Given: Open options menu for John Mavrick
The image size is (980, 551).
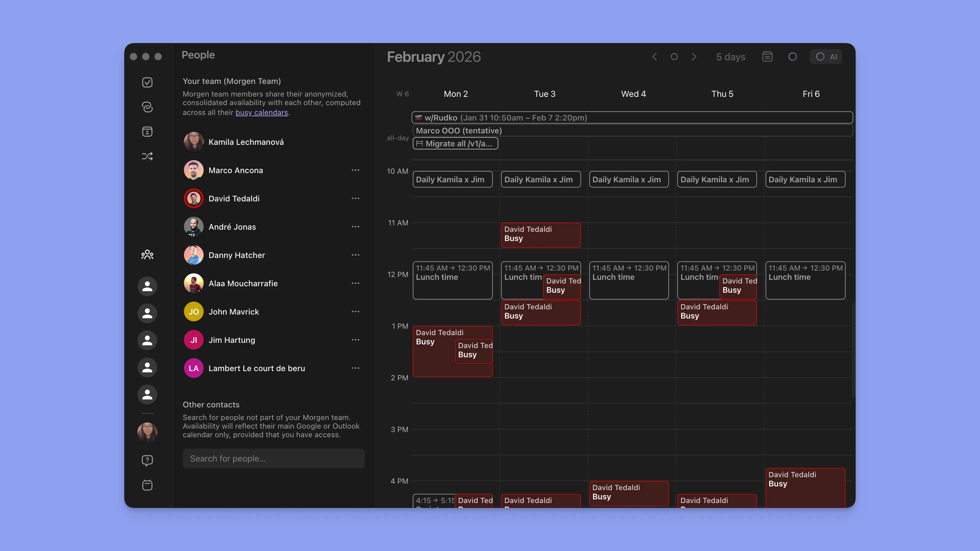Looking at the screenshot, I should [x=355, y=311].
